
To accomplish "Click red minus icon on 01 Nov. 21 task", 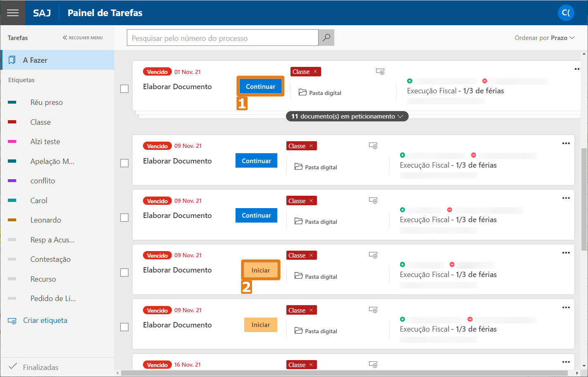I will point(485,81).
